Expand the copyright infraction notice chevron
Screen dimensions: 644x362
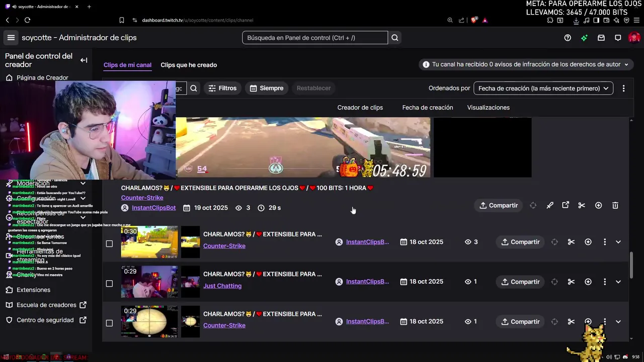(626, 64)
